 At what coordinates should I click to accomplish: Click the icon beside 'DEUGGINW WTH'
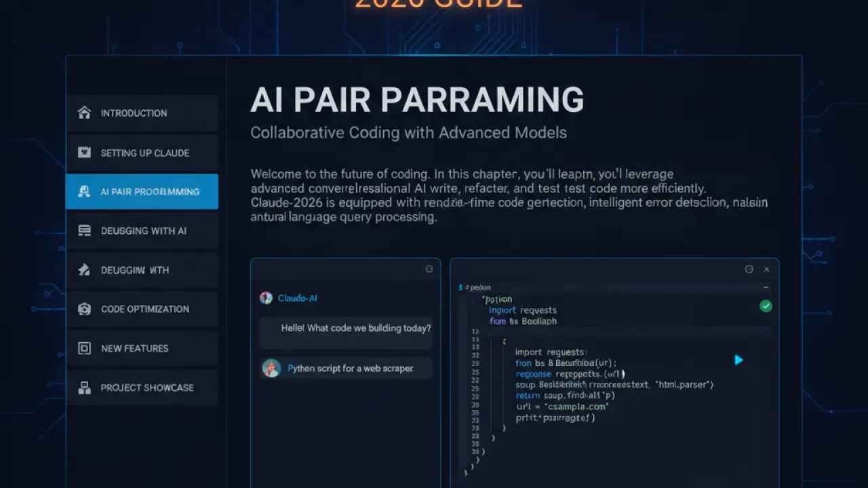[84, 270]
